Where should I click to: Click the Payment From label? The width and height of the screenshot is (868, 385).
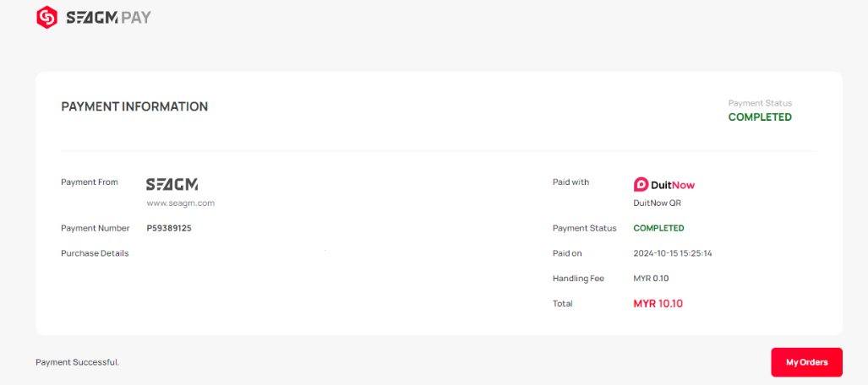pyautogui.click(x=90, y=182)
